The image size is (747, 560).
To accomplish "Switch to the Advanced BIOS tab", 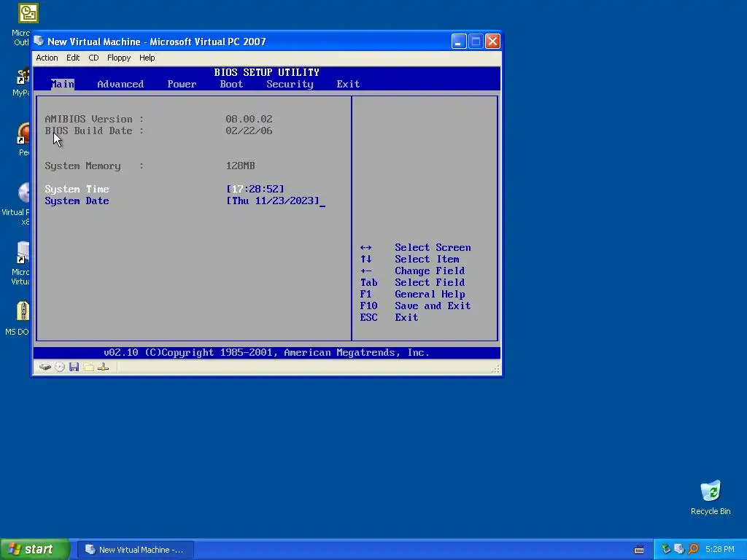I will (x=120, y=85).
